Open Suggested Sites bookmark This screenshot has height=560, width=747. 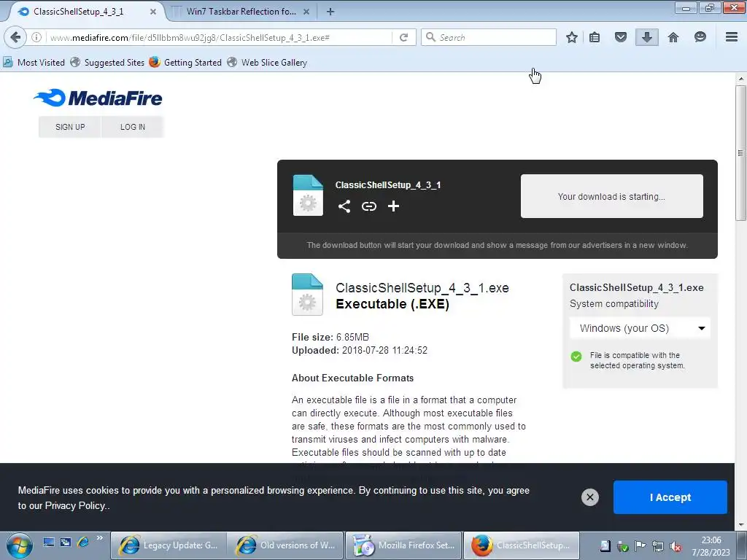tap(108, 63)
